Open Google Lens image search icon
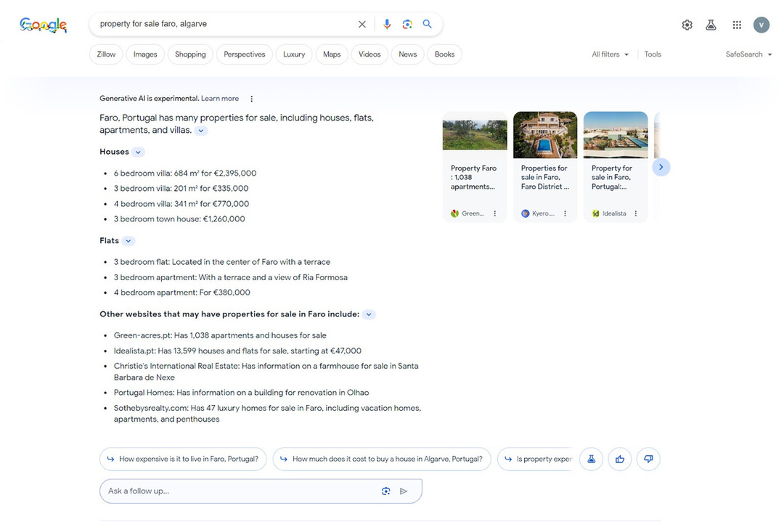Screen dimensions: 784x532 (407, 24)
